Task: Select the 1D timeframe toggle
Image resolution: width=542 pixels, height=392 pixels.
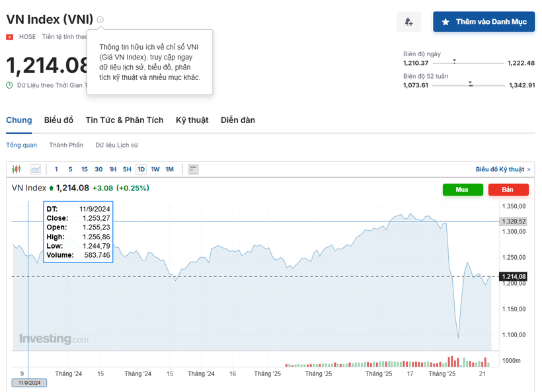Action: tap(141, 169)
